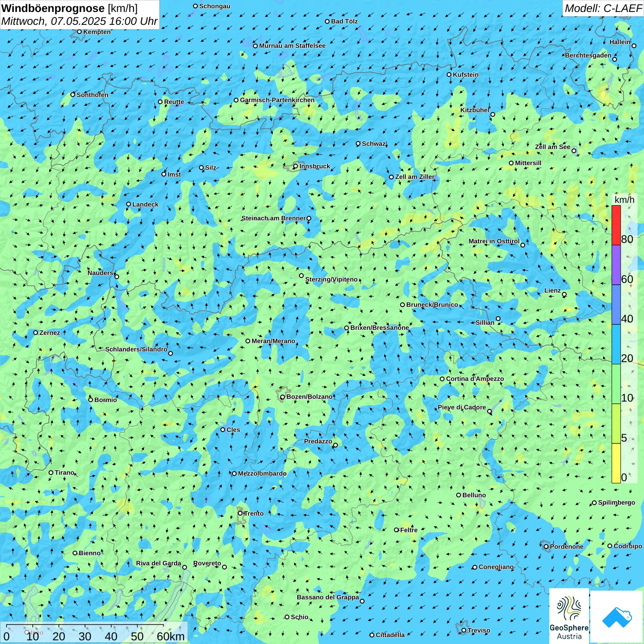The height and width of the screenshot is (644, 644).
Task: Click the 60km scale bar label
Action: coord(171,636)
